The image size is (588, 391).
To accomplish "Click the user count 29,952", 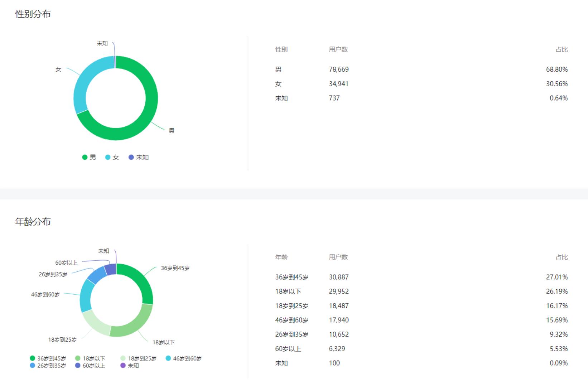I will coord(339,291).
